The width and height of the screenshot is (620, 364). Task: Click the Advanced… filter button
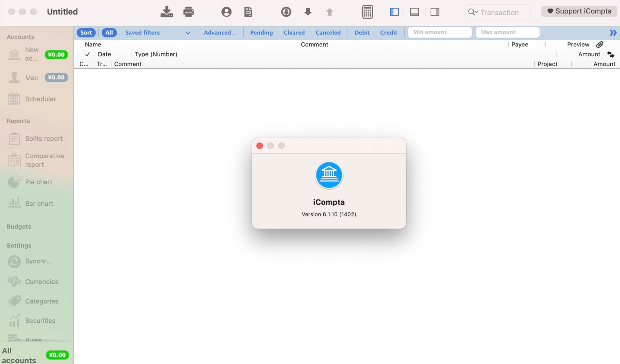click(220, 32)
